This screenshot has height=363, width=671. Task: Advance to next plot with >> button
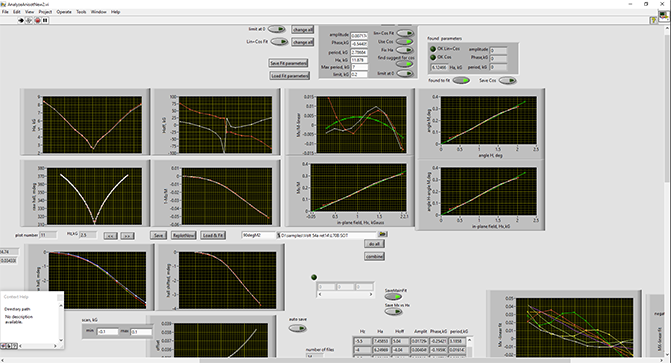click(x=128, y=235)
